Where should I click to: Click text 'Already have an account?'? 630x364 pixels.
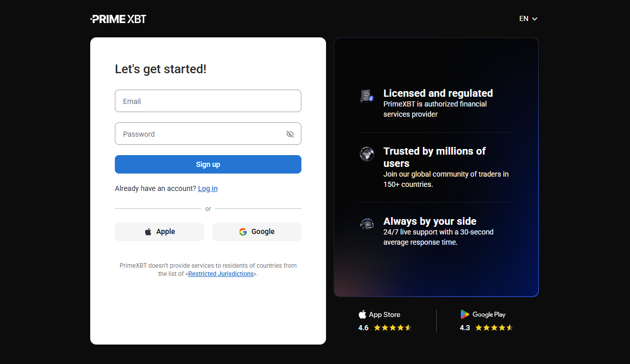coord(155,188)
